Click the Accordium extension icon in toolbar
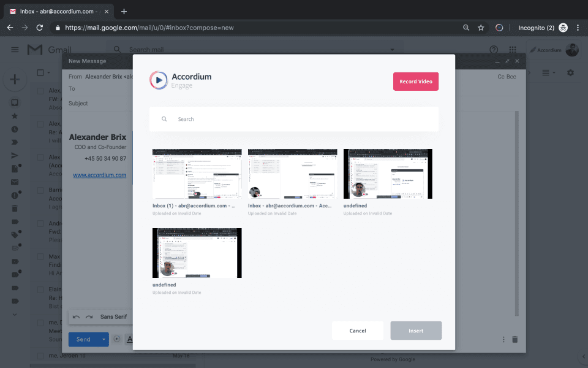 point(499,28)
